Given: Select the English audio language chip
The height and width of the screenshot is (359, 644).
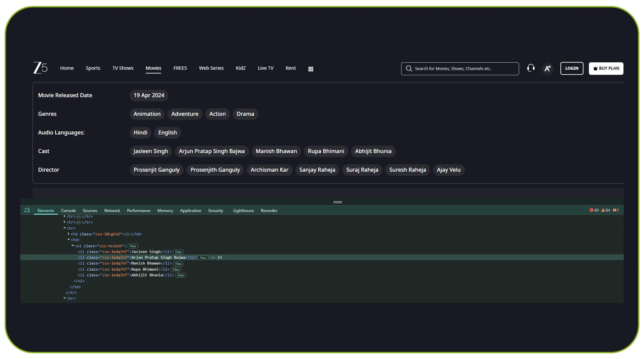Looking at the screenshot, I should (167, 133).
